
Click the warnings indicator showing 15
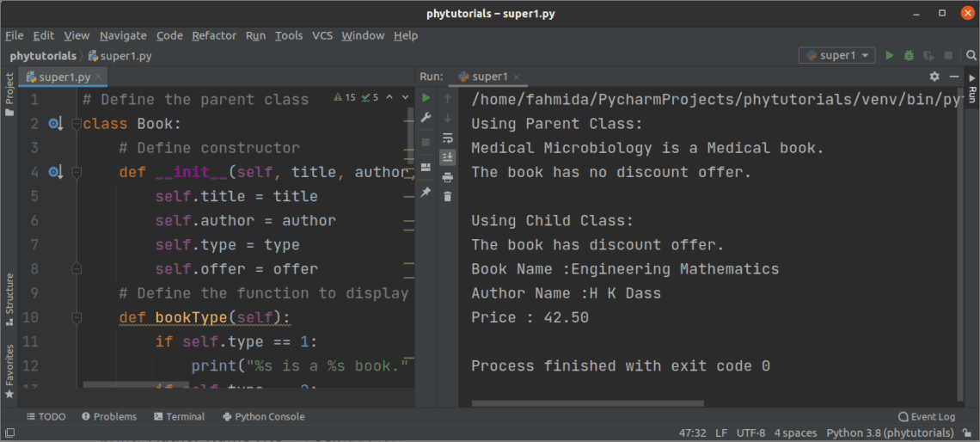[x=345, y=97]
